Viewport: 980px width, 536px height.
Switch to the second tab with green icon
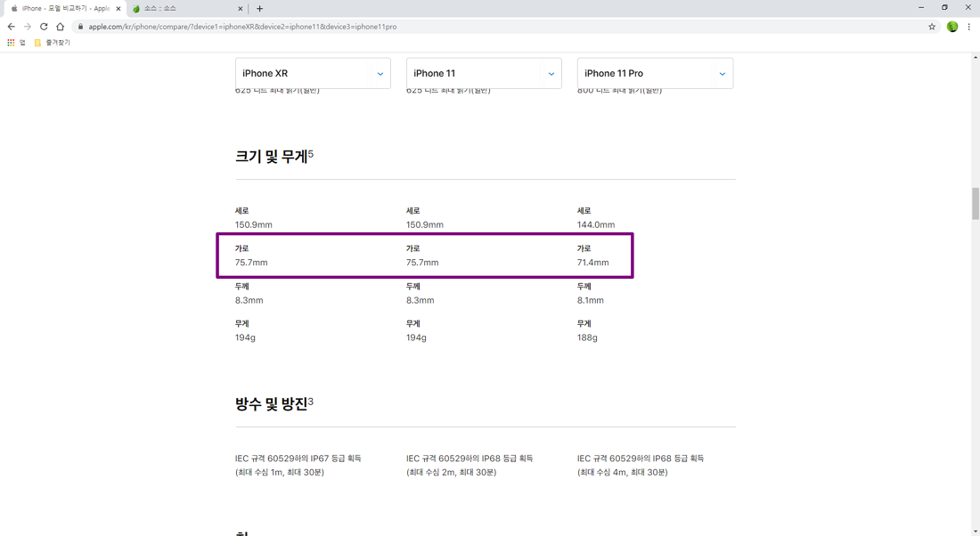click(x=187, y=9)
